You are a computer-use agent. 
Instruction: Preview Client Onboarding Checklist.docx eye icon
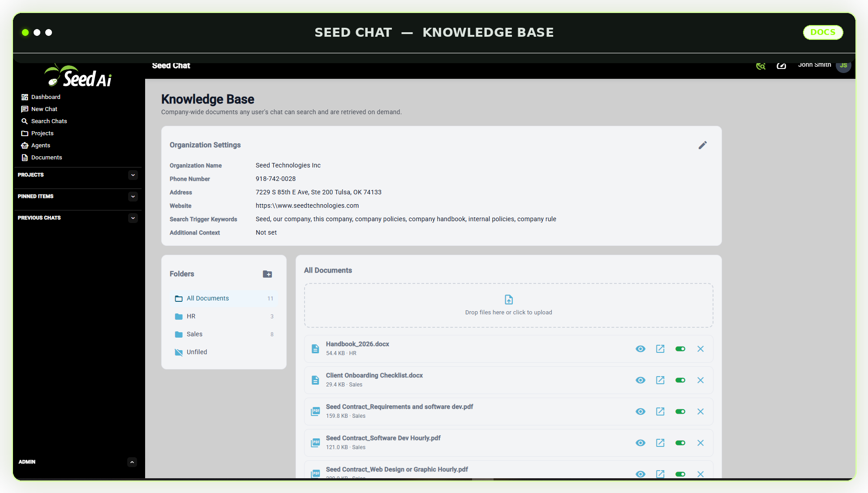tap(640, 380)
